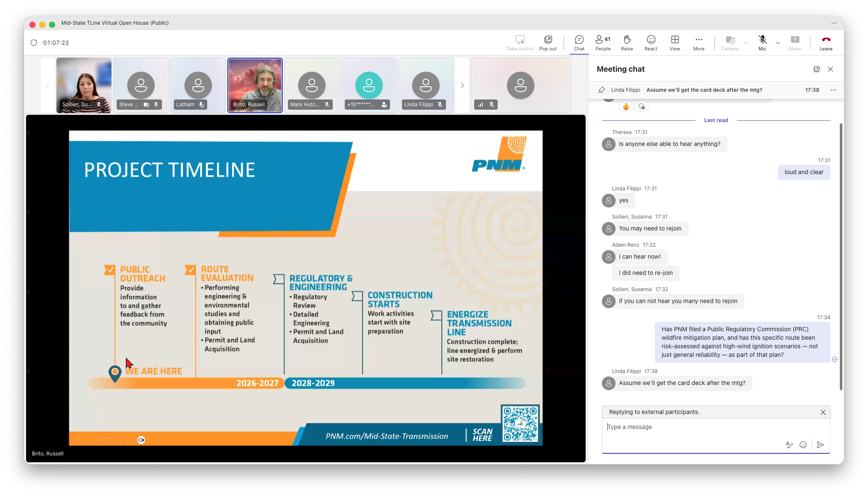Screen dimensions: 868x496
Task: Pop out the shared content window
Action: point(548,43)
